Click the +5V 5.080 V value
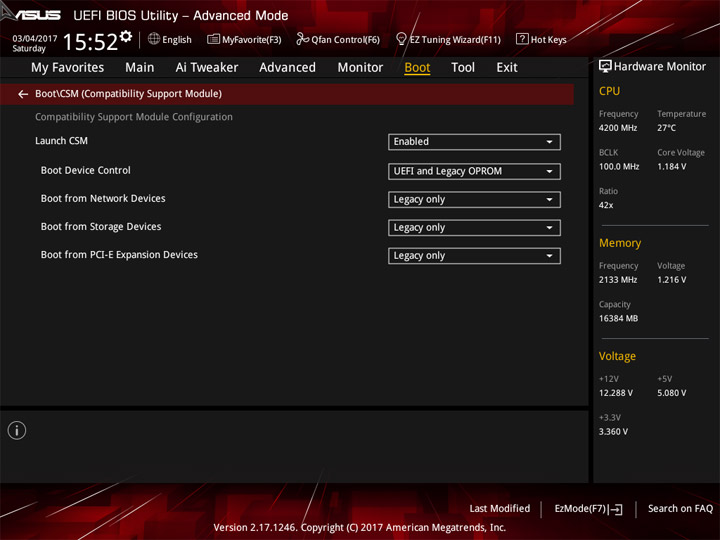 [x=672, y=393]
